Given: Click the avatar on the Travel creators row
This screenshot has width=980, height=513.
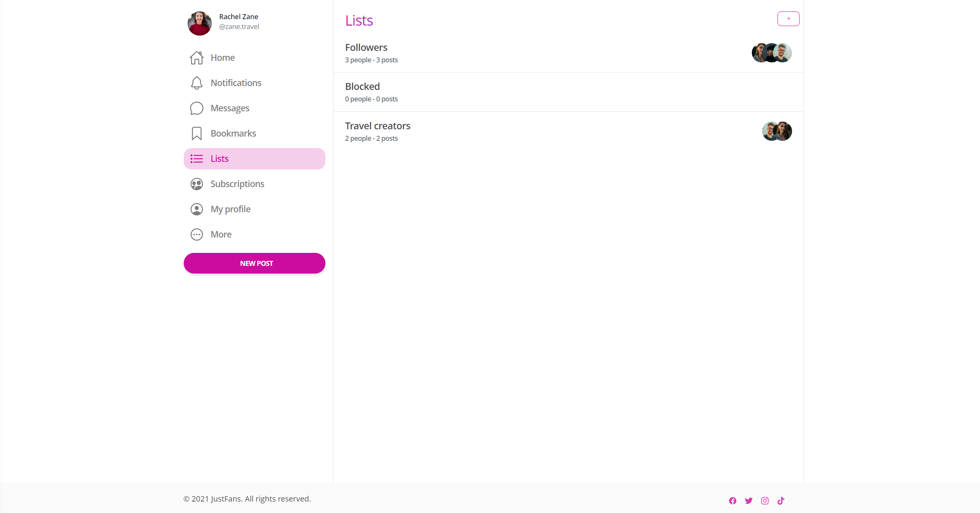Looking at the screenshot, I should pos(777,131).
